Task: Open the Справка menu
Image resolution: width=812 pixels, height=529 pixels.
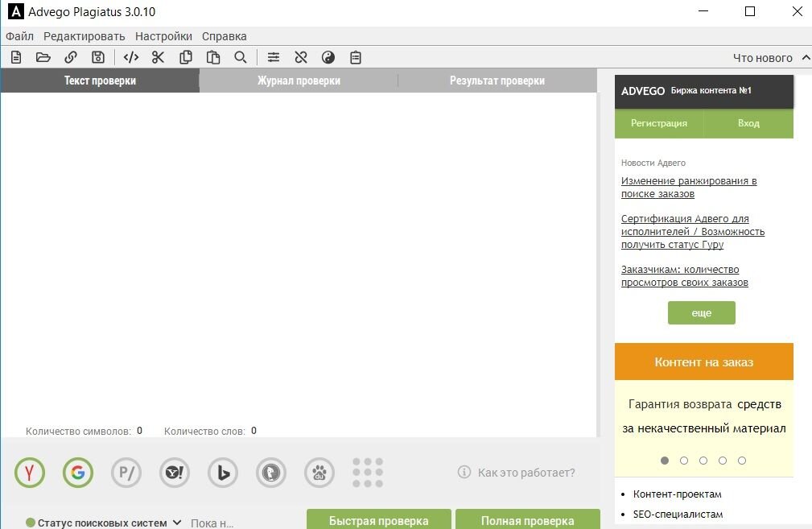Action: point(225,36)
